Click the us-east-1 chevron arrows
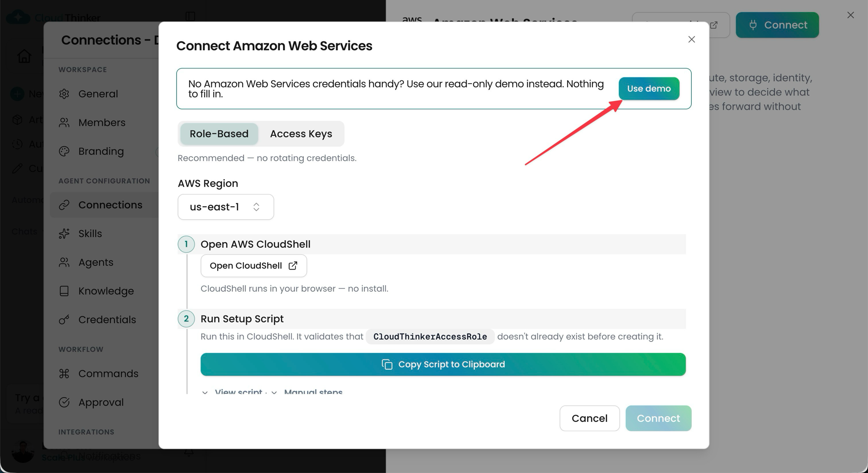 [x=256, y=207]
